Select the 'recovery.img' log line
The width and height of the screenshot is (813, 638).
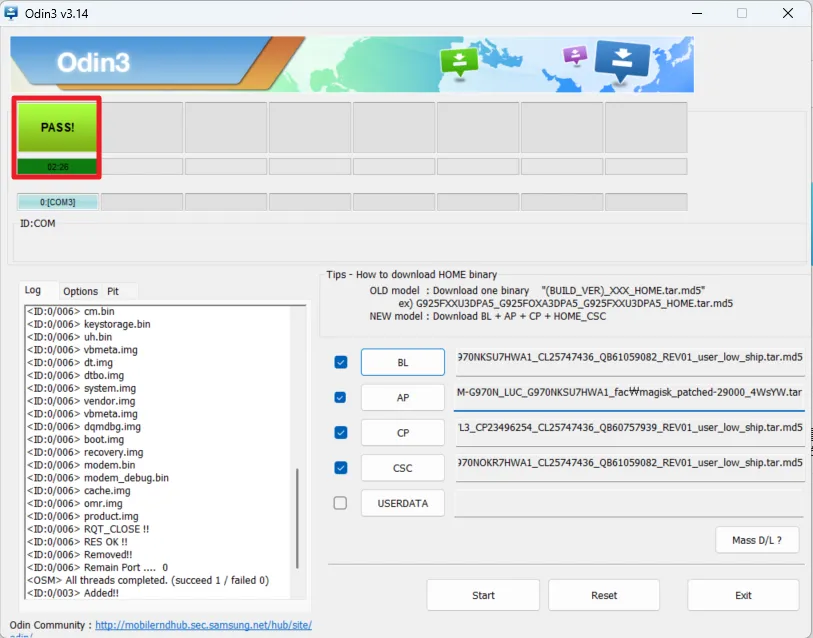(x=85, y=452)
